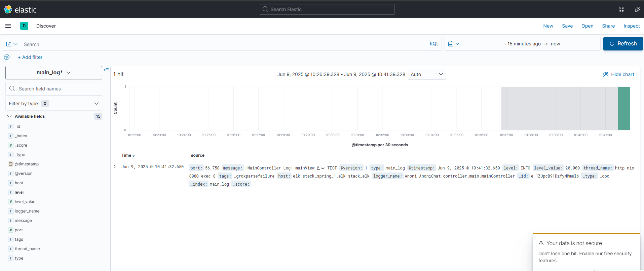
Task: Sort by the Time column
Action: [128, 155]
